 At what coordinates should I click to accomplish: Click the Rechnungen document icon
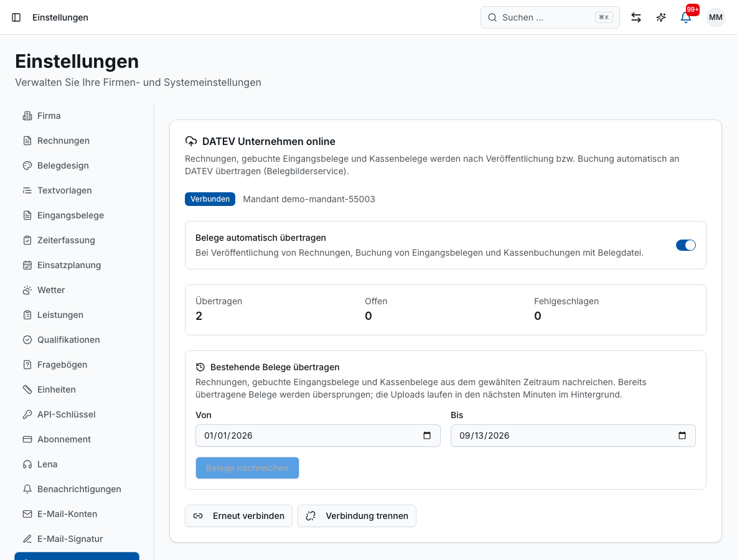click(x=27, y=141)
